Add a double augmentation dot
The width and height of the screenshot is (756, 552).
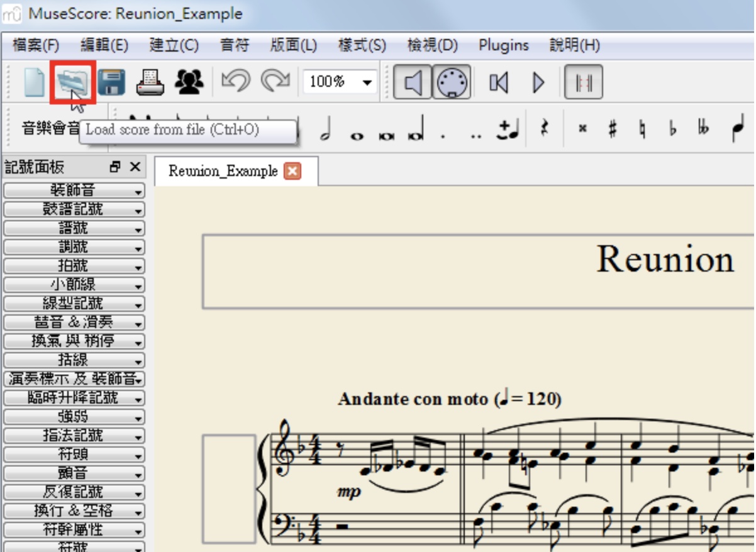coord(477,137)
